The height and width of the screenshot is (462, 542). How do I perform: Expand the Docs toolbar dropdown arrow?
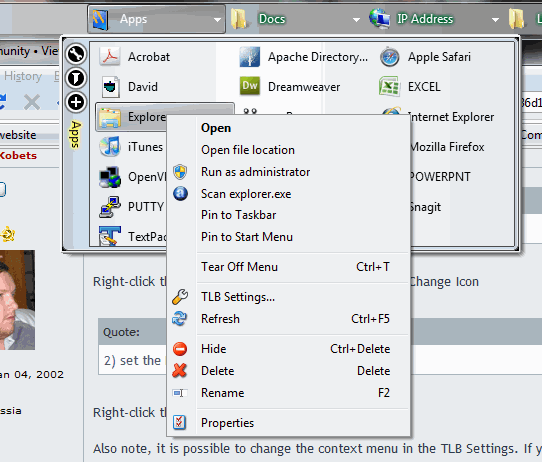pyautogui.click(x=356, y=20)
